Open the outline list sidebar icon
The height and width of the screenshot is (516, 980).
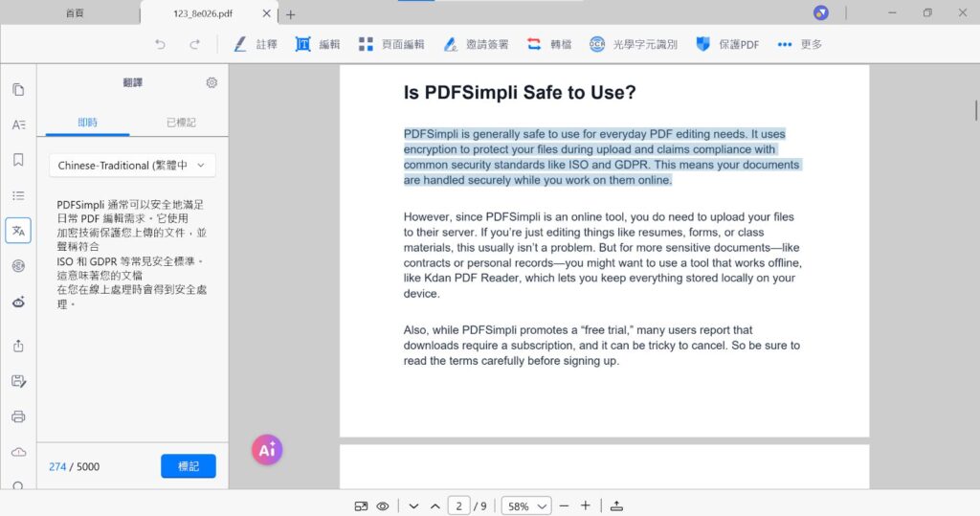[x=18, y=195]
